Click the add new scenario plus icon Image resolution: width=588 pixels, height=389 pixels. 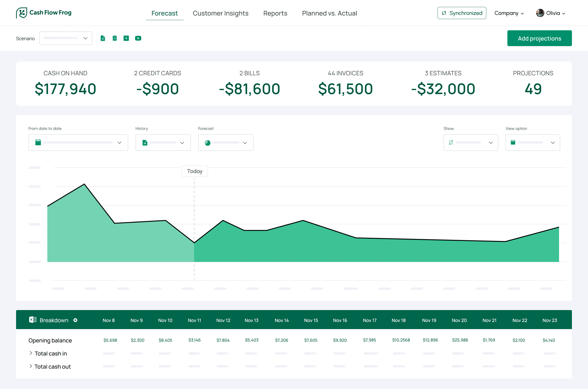click(x=126, y=38)
